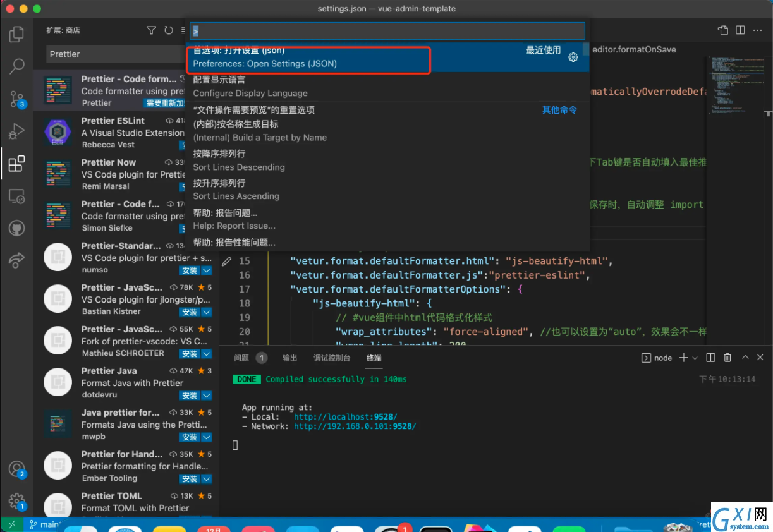This screenshot has height=532, width=773.
Task: Open install dropdown for Ember Tooling extension
Action: pyautogui.click(x=207, y=479)
